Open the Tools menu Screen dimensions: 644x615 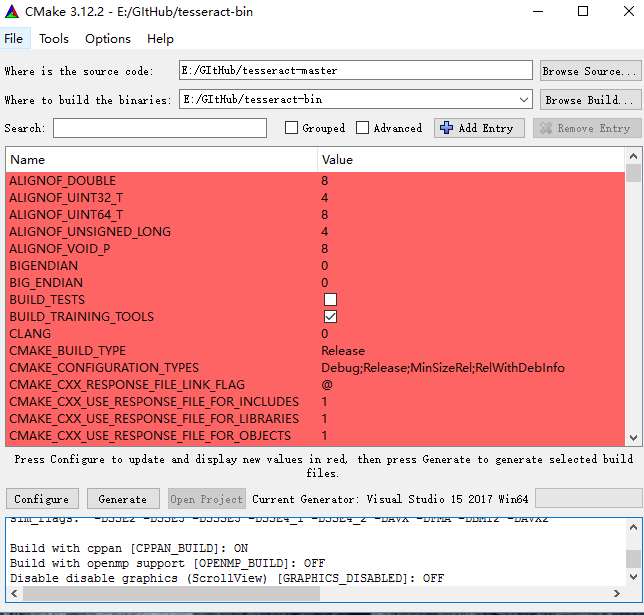(x=54, y=39)
